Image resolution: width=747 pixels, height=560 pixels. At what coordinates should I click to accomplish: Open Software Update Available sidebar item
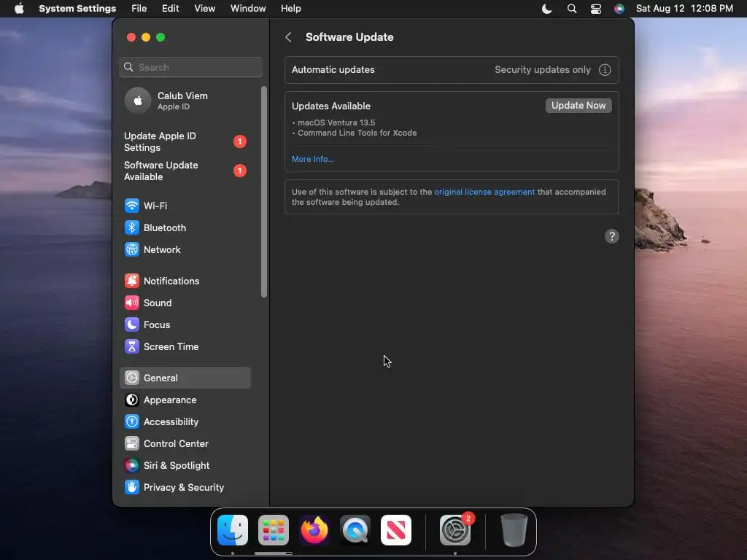coord(185,171)
